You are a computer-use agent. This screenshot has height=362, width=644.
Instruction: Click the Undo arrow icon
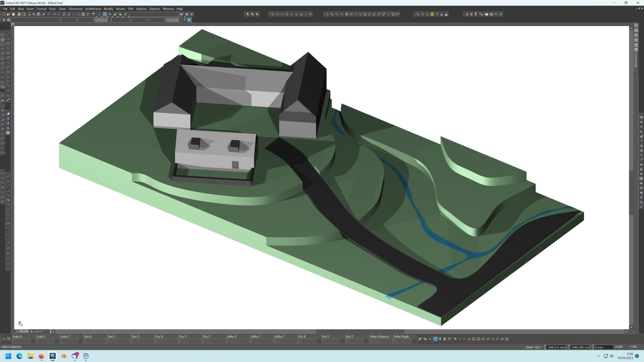(49, 14)
